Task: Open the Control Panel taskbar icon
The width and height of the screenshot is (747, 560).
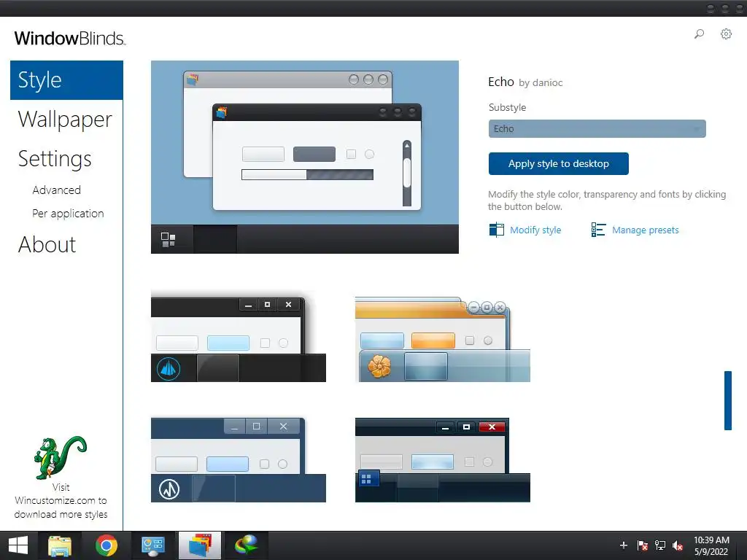Action: click(153, 545)
